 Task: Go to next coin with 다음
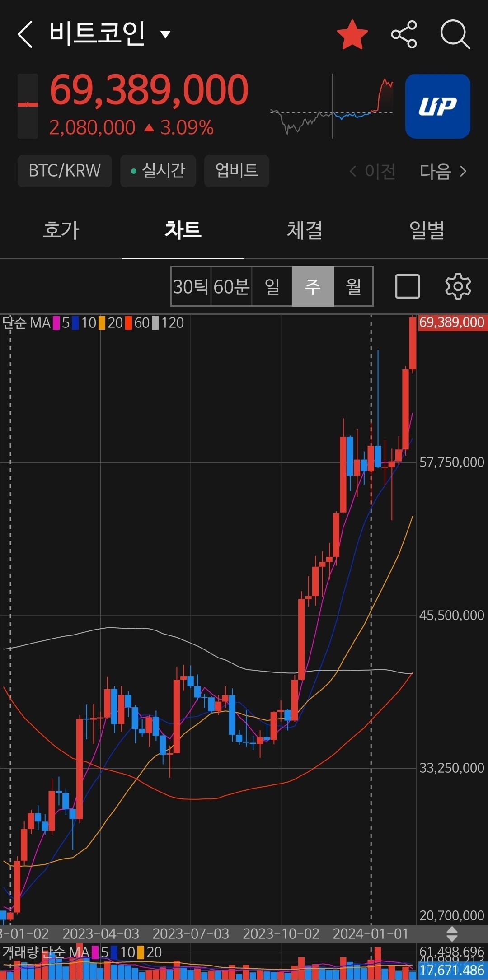click(443, 171)
